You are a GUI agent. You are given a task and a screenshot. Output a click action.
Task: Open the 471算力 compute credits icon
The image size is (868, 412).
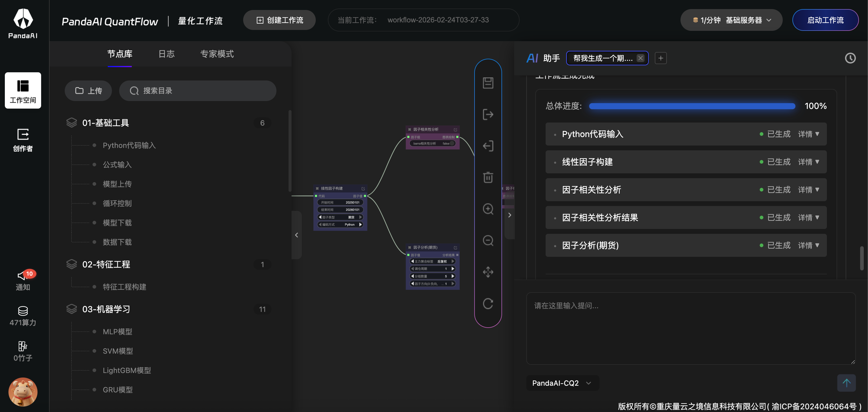point(23,316)
